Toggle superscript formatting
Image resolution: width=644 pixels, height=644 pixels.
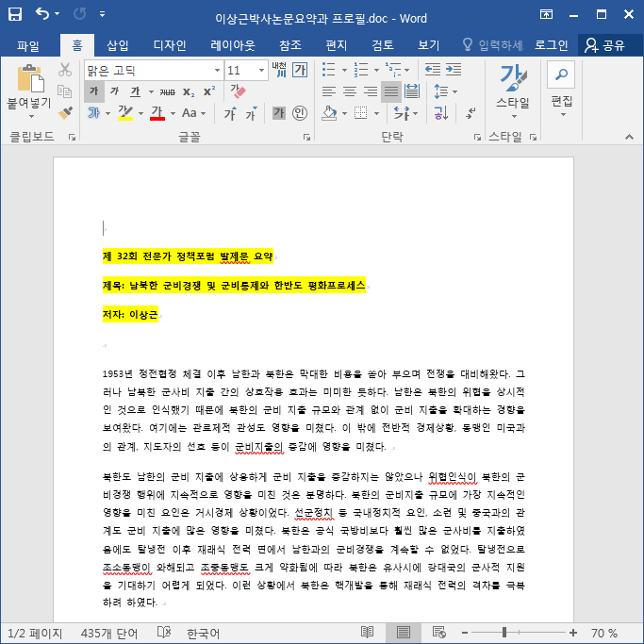(209, 91)
